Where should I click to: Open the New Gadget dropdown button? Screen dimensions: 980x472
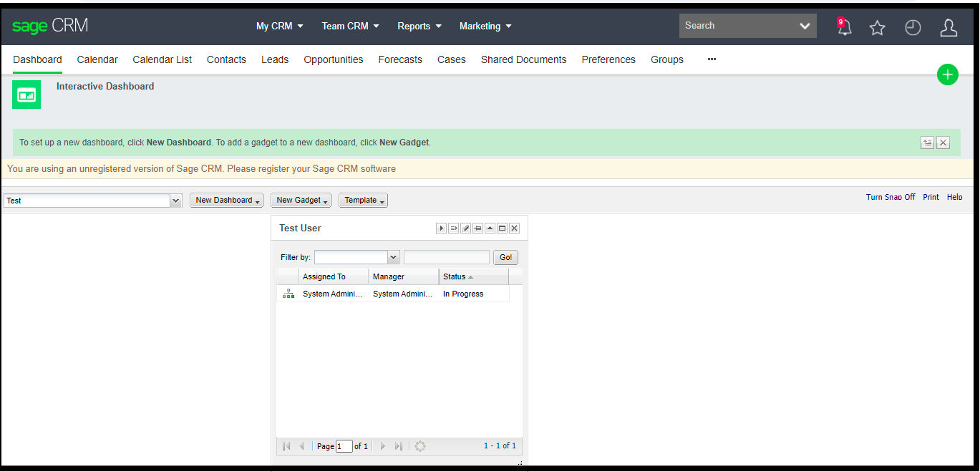[301, 201]
